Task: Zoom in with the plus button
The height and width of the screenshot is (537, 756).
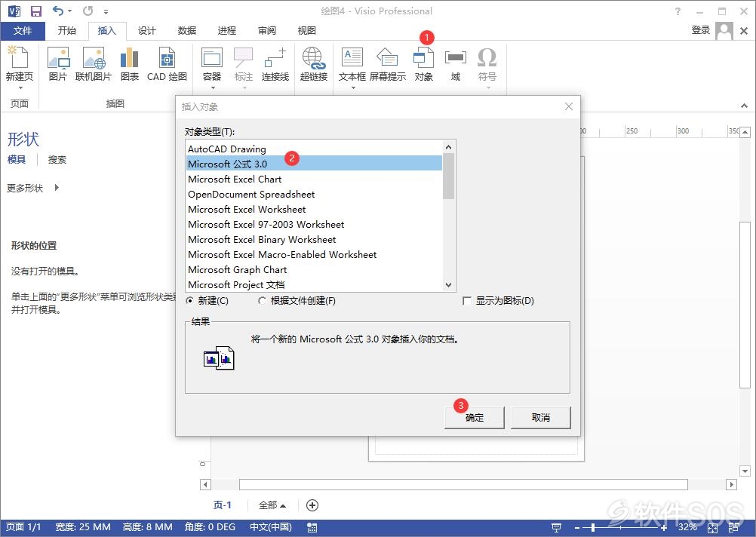Action: pyautogui.click(x=664, y=528)
